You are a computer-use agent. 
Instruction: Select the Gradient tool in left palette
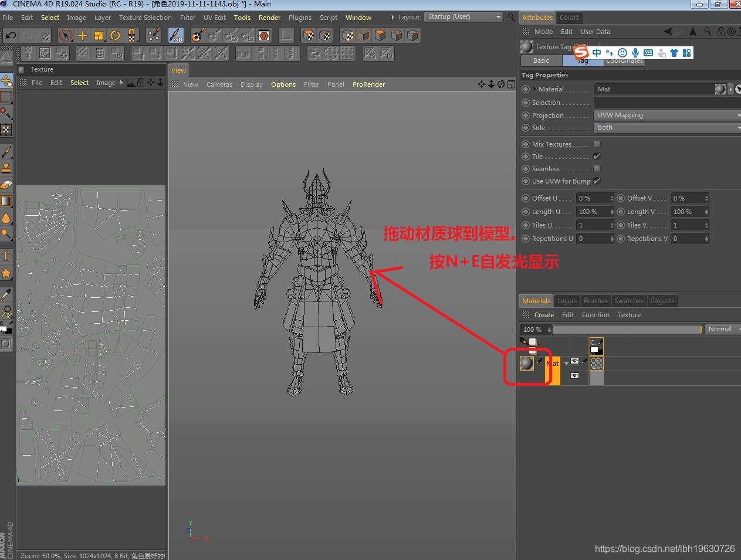click(x=6, y=202)
